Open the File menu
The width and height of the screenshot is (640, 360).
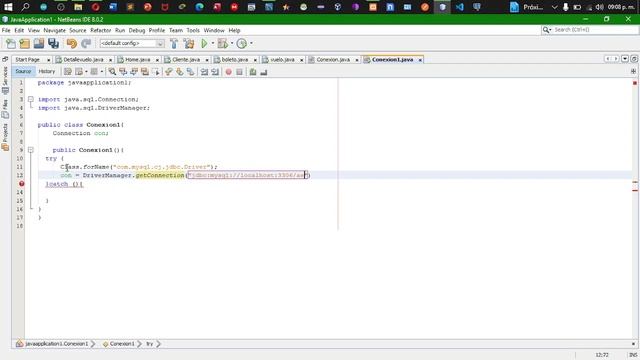[x=6, y=30]
